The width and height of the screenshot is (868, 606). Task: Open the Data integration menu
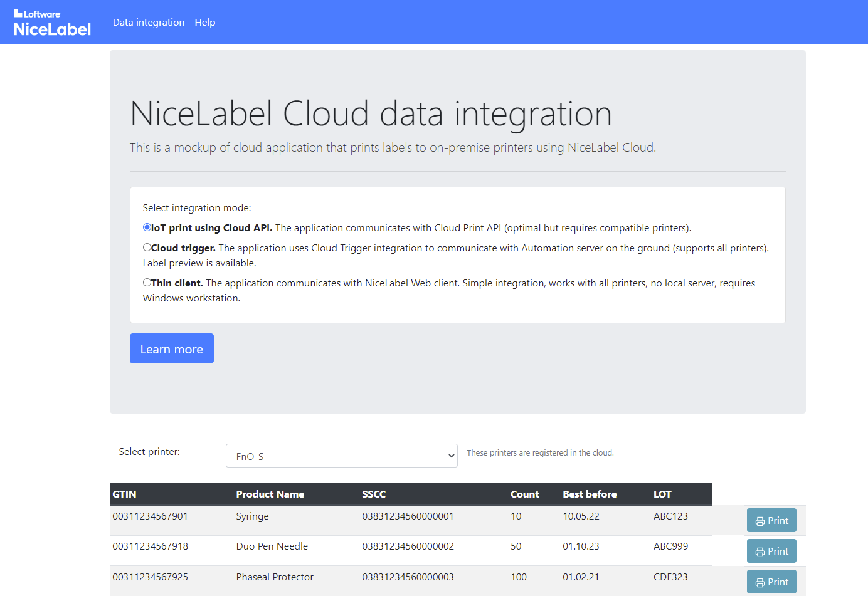[149, 23]
